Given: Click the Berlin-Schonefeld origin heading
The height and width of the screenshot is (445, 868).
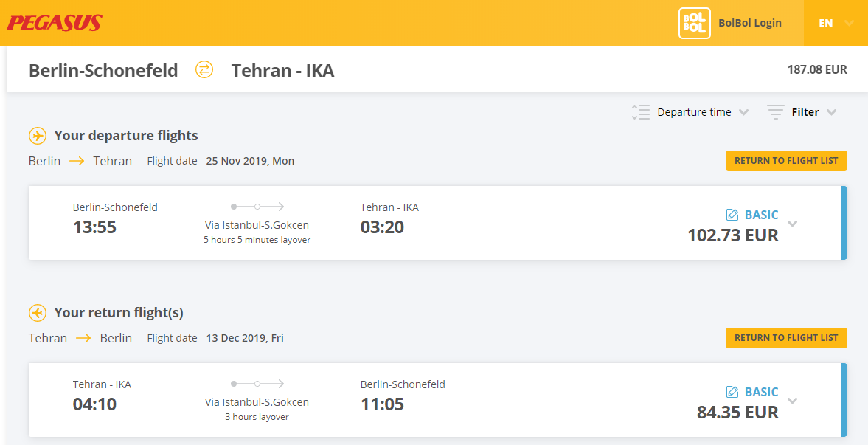Looking at the screenshot, I should 103,70.
